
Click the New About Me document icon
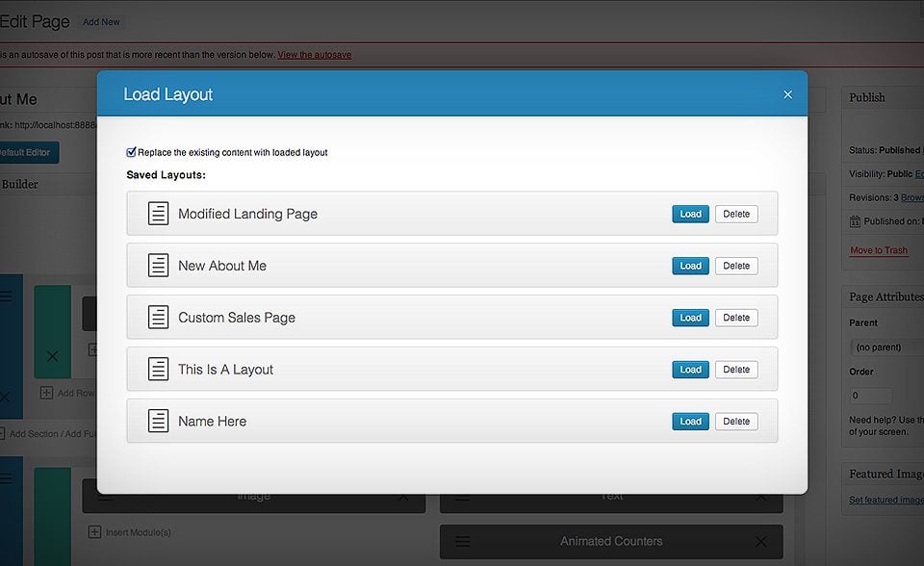pos(158,266)
